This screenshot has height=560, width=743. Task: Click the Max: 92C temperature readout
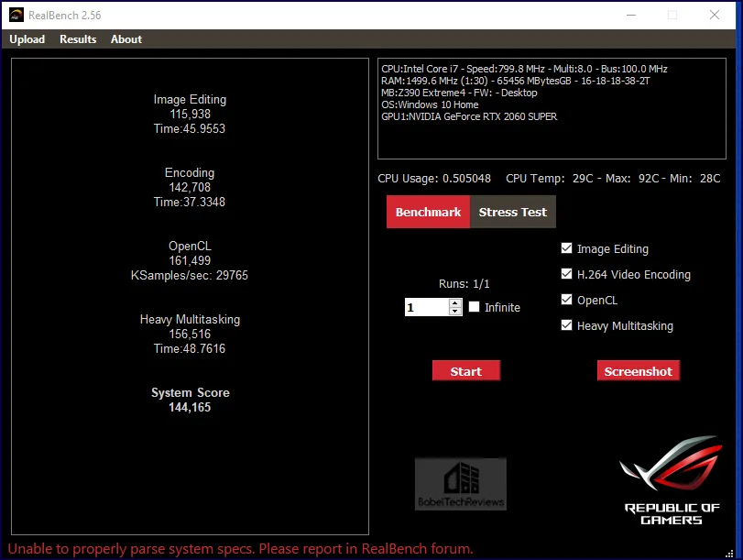632,179
